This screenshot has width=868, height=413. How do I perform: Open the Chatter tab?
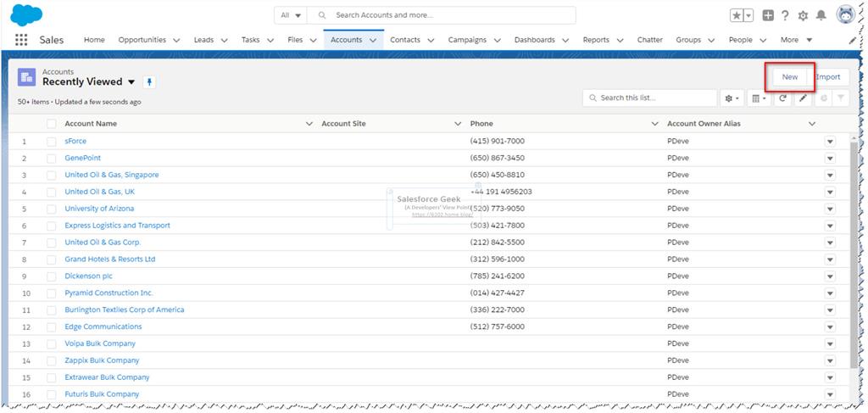pos(650,40)
